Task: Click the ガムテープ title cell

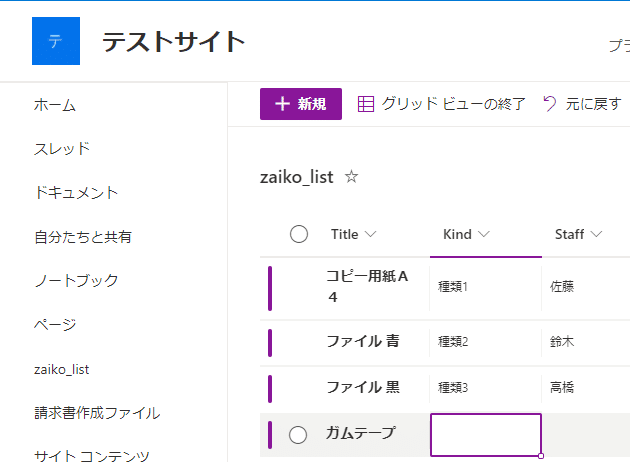Action: [x=361, y=433]
